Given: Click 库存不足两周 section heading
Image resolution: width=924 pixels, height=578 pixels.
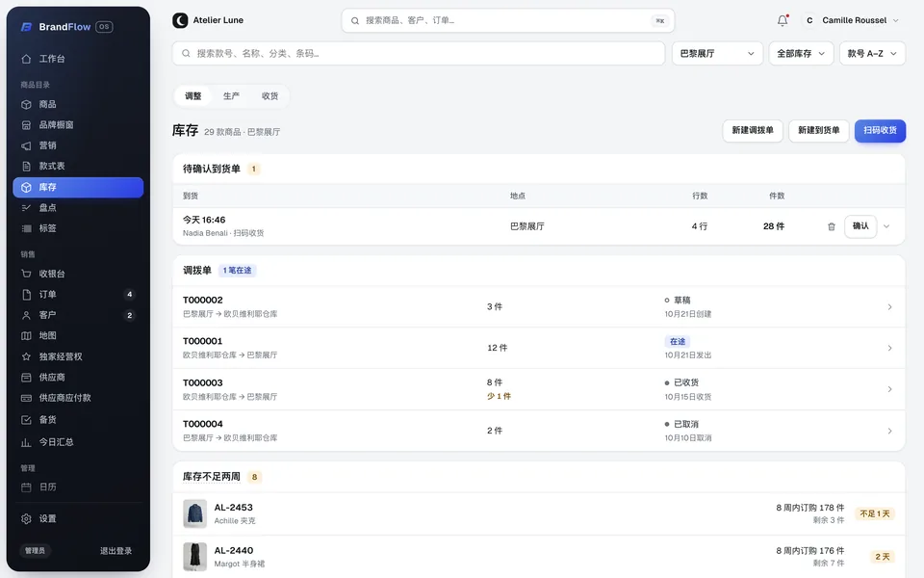Looking at the screenshot, I should tap(212, 477).
